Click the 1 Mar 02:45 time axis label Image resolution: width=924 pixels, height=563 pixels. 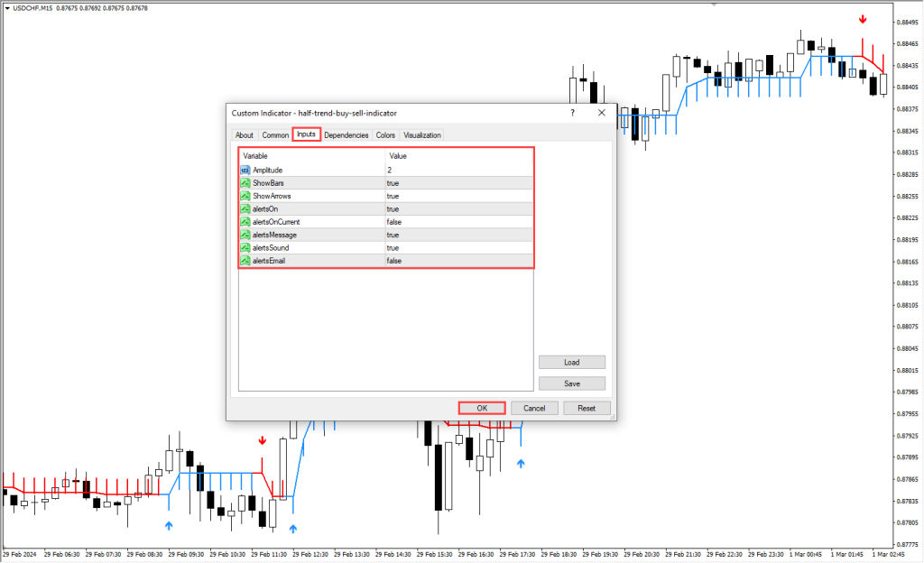tap(889, 554)
